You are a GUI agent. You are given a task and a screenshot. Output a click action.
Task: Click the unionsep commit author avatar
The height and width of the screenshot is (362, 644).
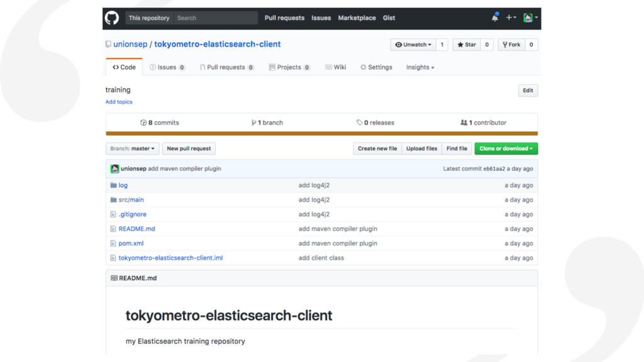[114, 169]
